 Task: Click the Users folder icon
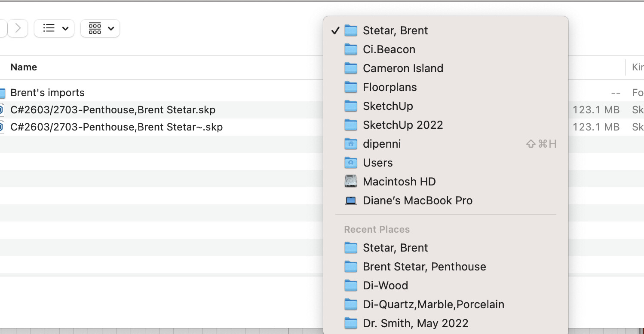351,163
